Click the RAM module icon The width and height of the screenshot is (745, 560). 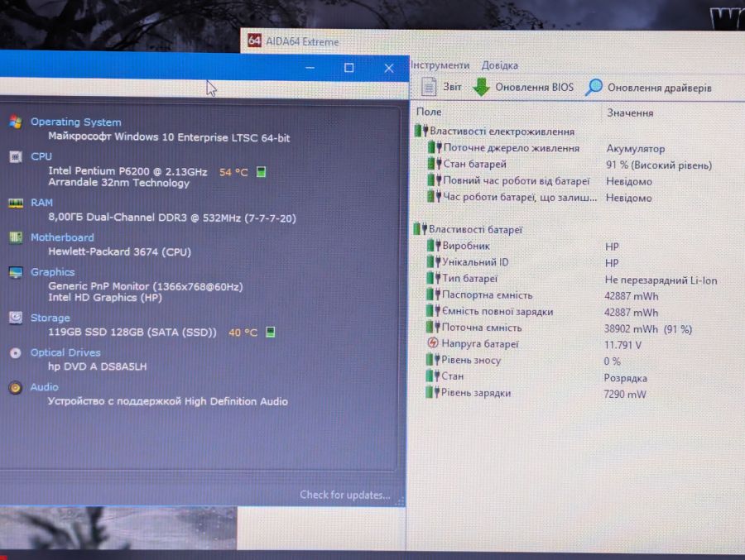point(15,203)
